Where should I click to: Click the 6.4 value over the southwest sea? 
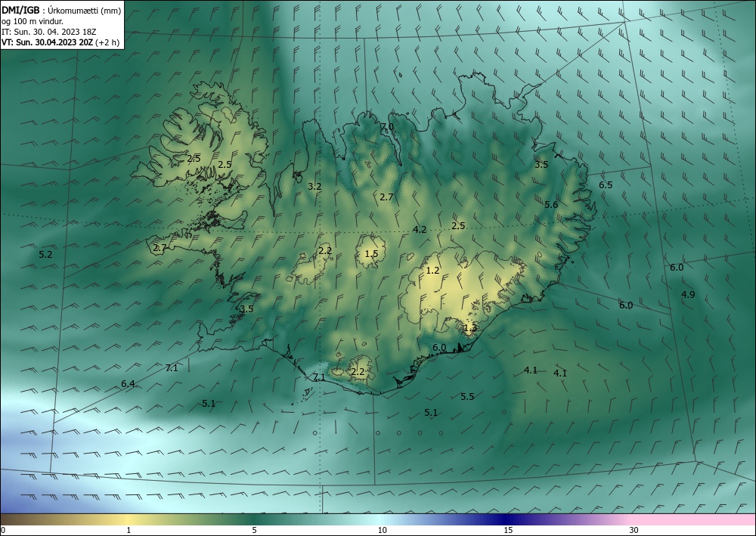(128, 384)
